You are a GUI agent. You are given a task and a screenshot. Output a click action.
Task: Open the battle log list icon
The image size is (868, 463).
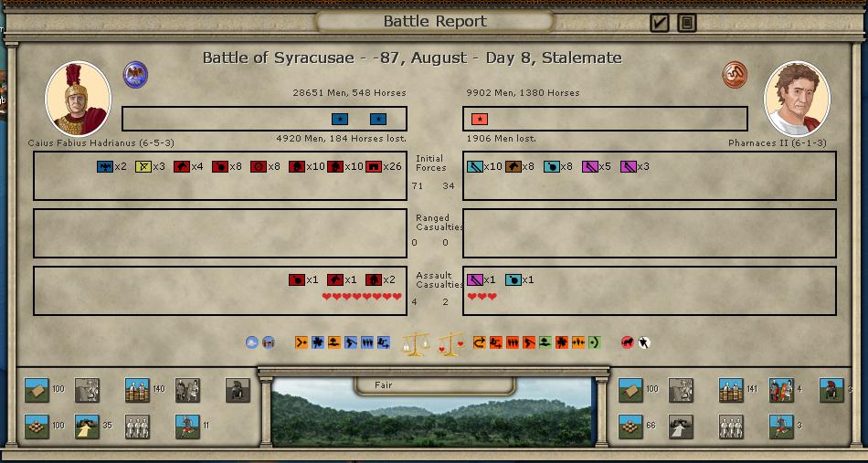pos(687,22)
